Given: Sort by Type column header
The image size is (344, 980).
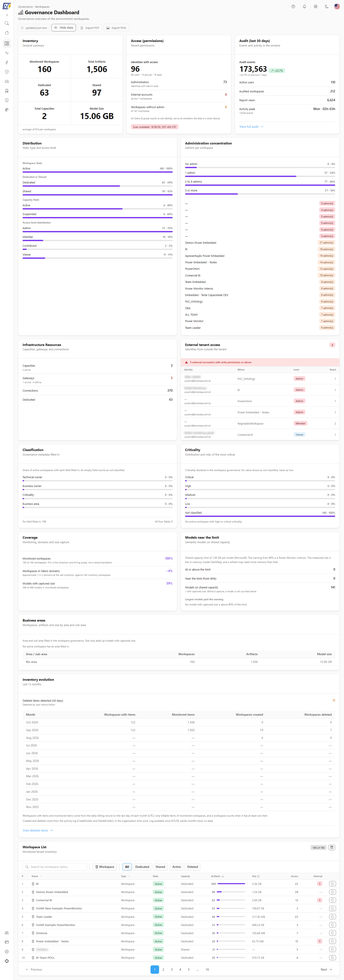Looking at the screenshot, I should (125, 876).
